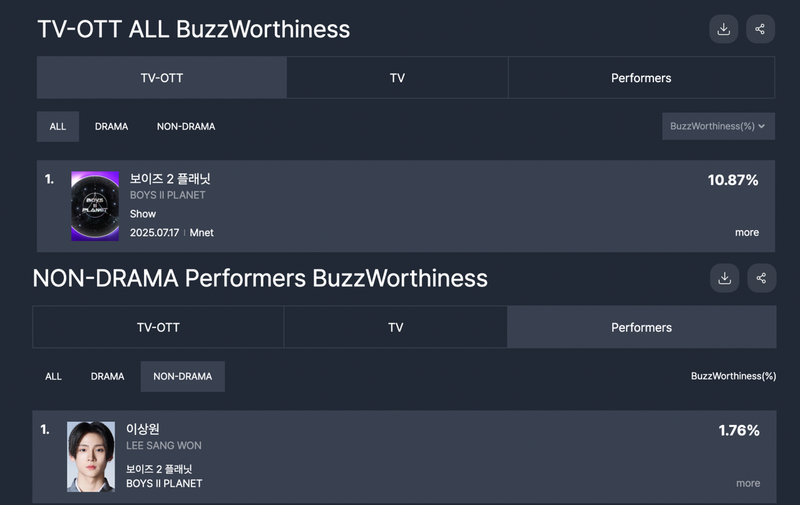Select the TV-OTT tab in top section
The image size is (800, 505).
[x=162, y=78]
